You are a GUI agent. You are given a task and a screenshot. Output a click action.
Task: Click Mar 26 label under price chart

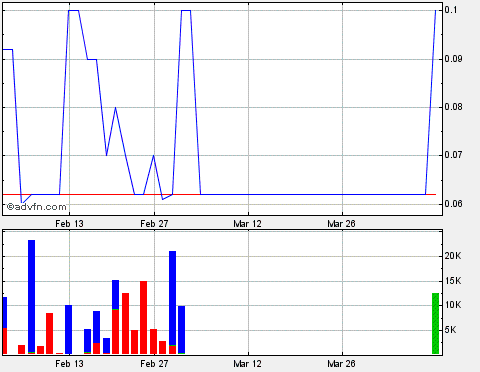pos(341,224)
